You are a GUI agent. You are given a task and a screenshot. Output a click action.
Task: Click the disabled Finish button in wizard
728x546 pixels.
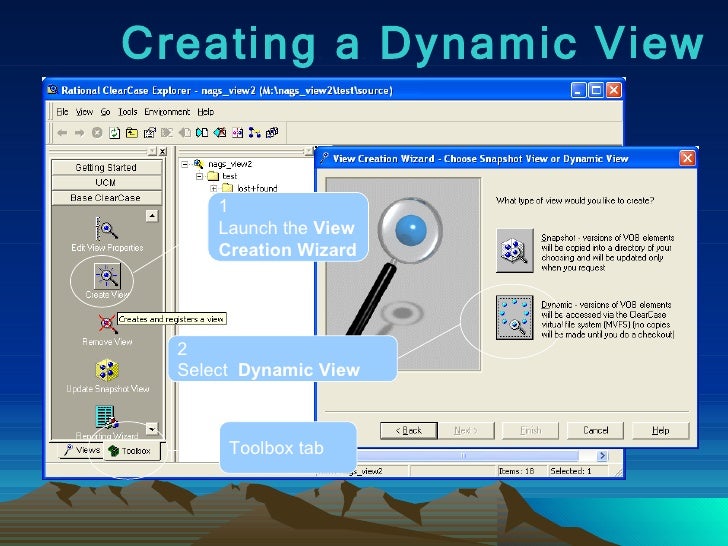(x=530, y=430)
